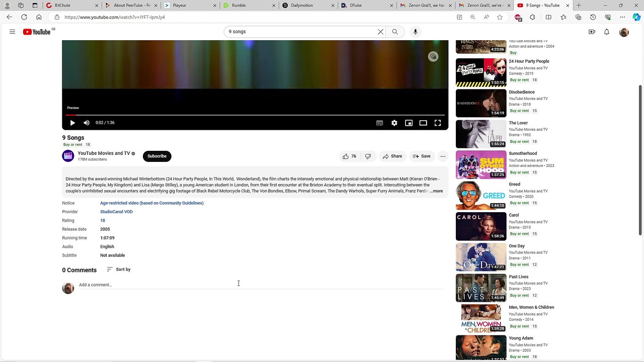Go to the YouTube home logo

(37, 32)
